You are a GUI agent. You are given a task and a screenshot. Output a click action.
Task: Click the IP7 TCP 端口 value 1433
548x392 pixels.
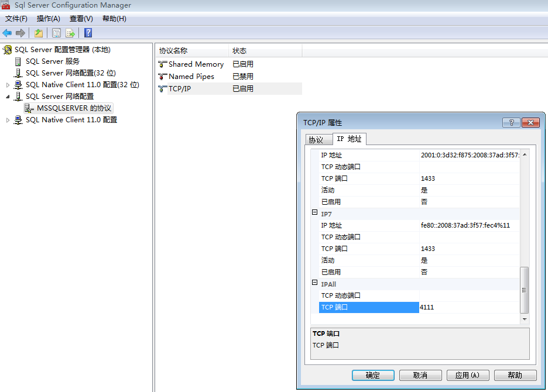[x=470, y=249]
